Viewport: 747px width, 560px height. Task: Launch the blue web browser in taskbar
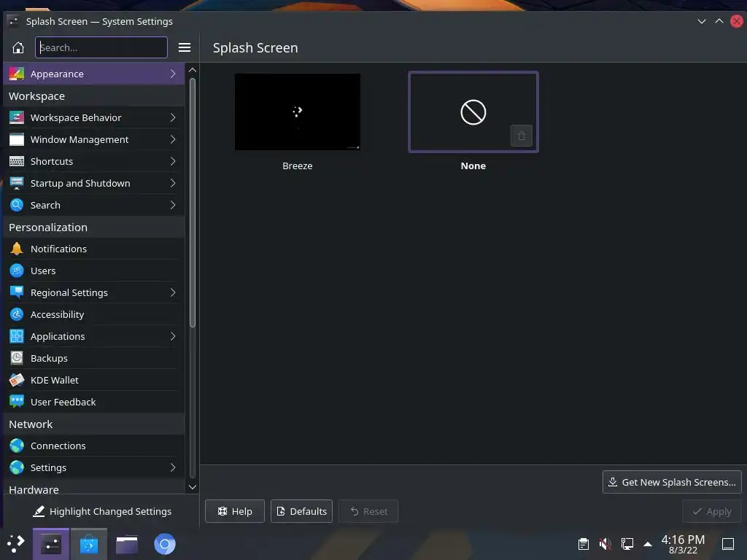pos(165,544)
